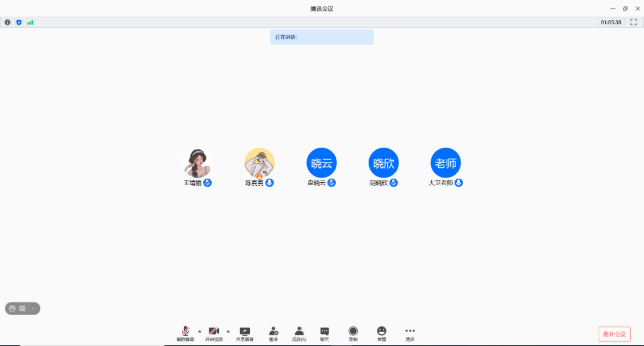Open the chat (聊天) panel
Screen dimensions: 644x346
coord(324,333)
